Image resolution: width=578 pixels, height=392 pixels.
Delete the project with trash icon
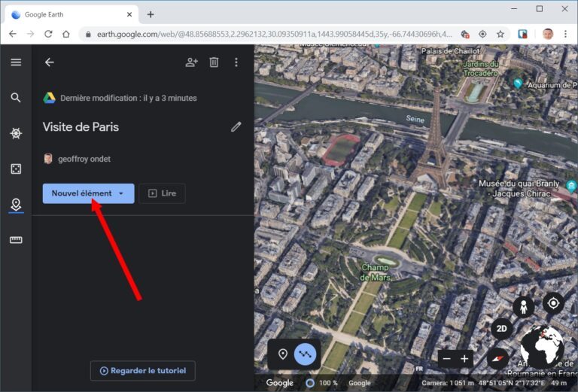point(214,62)
